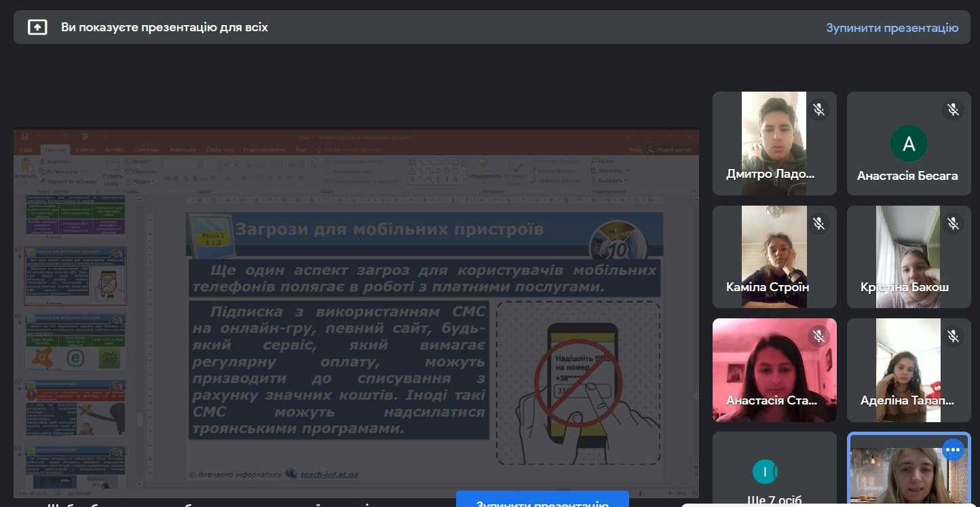Screen dimensions: 980x507
Task: Select Крістіна Бакош video tile
Action: (909, 257)
